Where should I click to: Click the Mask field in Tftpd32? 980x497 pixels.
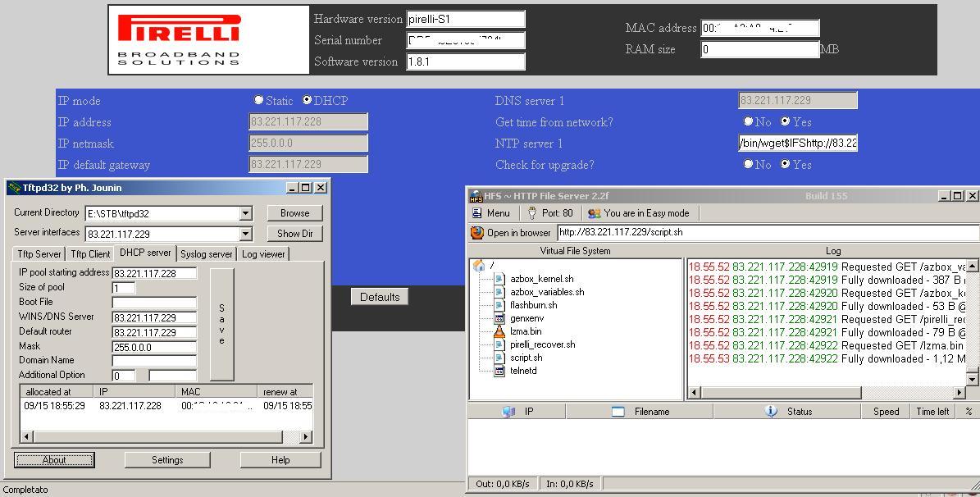pyautogui.click(x=154, y=347)
